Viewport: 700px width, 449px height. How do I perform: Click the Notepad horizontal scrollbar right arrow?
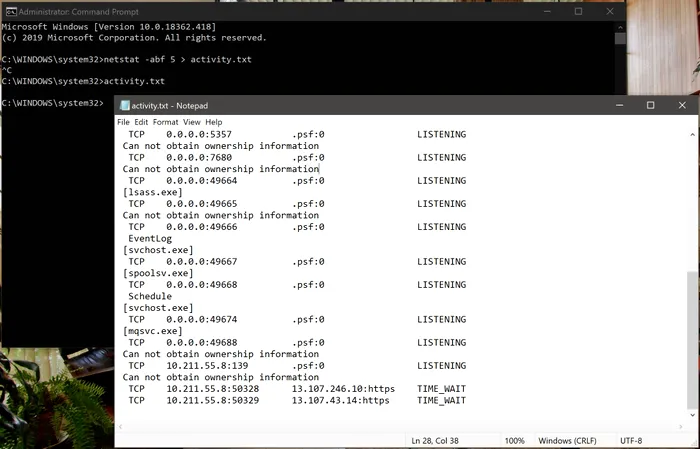pyautogui.click(x=678, y=425)
